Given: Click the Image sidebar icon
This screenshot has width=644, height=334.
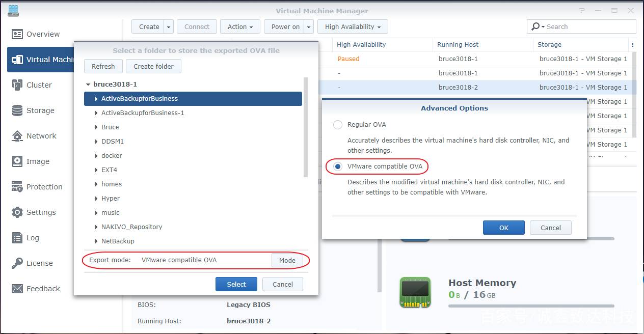Looking at the screenshot, I should (x=17, y=161).
